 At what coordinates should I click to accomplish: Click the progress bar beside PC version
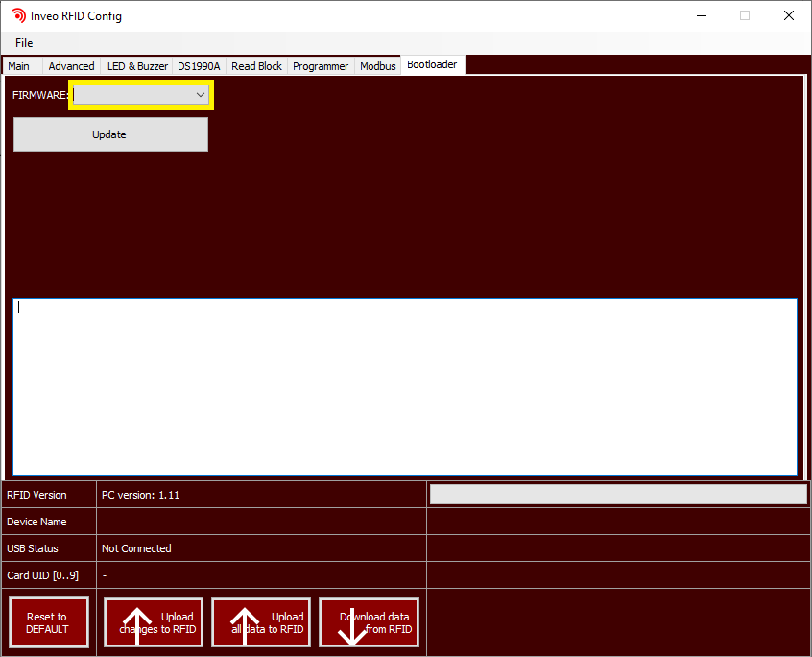[x=618, y=495]
